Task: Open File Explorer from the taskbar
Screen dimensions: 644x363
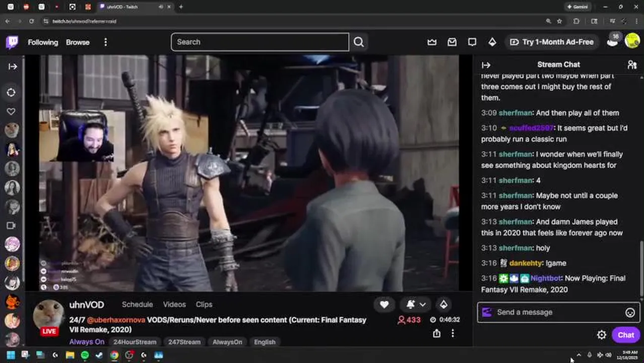Action: (x=70, y=355)
